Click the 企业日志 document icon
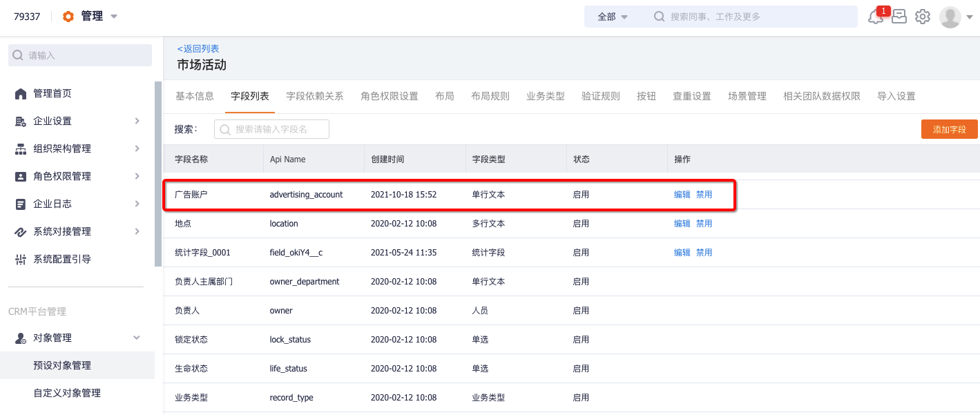The image size is (980, 415). [21, 204]
